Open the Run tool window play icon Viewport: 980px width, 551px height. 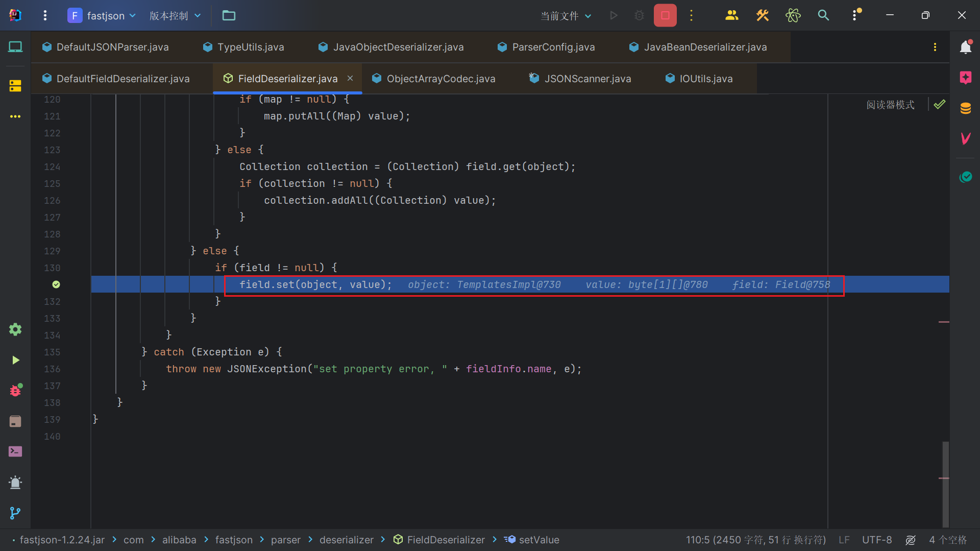click(x=15, y=360)
